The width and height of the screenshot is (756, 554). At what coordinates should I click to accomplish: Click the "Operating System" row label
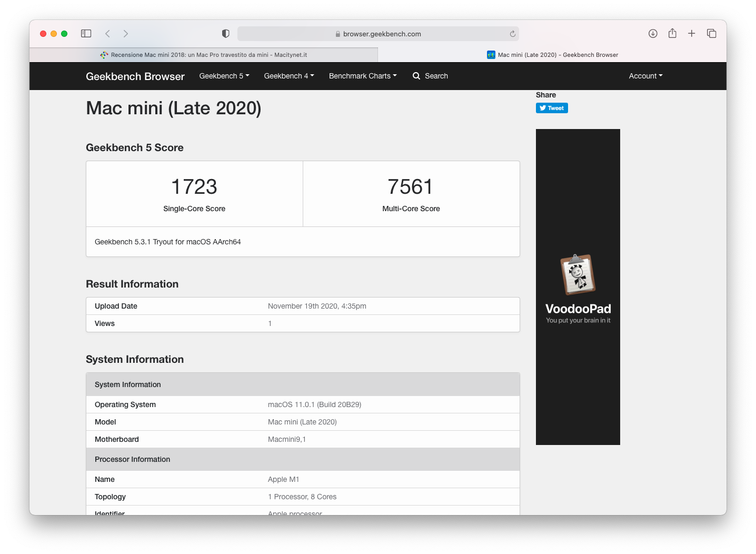coord(125,404)
